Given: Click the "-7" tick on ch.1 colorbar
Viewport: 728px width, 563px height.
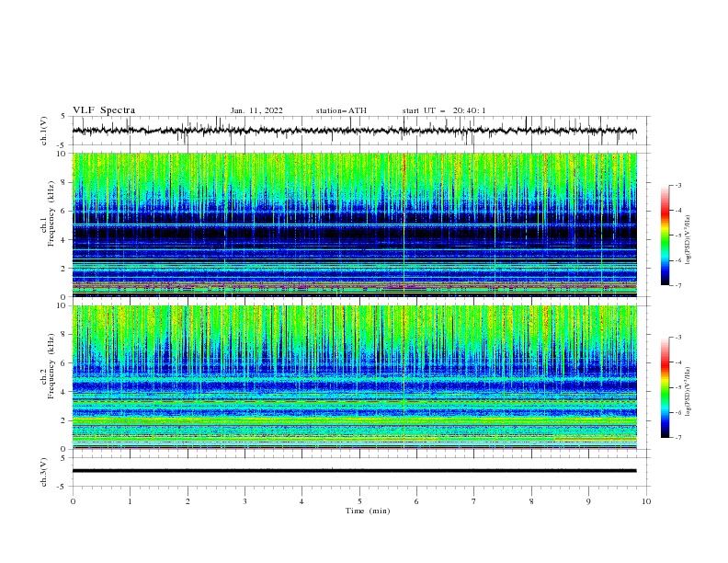Looking at the screenshot, I should pyautogui.click(x=677, y=285).
